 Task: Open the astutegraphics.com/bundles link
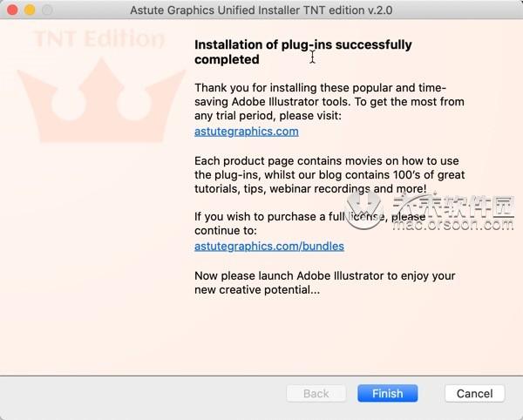tap(269, 246)
